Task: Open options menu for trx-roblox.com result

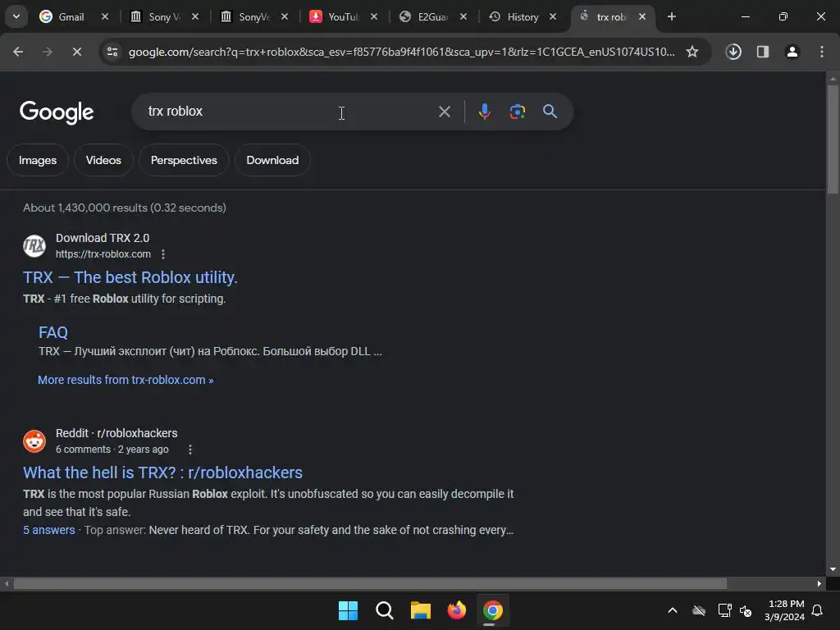Action: (x=163, y=254)
